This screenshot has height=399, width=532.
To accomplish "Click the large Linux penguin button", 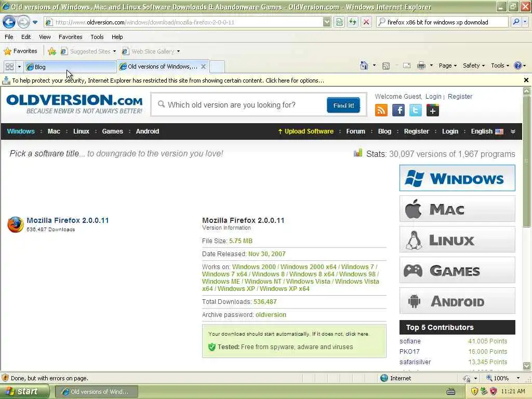I will point(457,239).
